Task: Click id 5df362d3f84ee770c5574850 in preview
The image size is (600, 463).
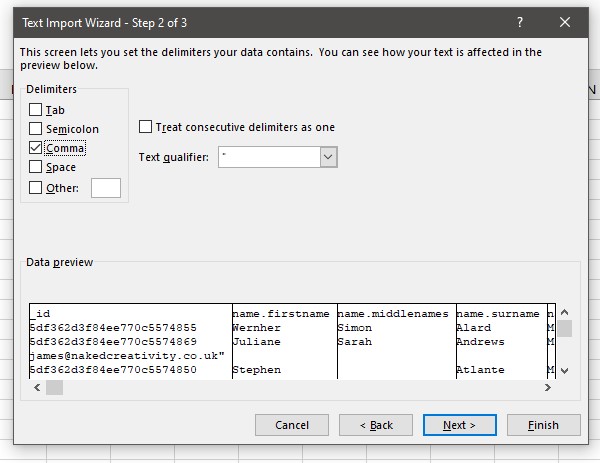Action: [113, 370]
